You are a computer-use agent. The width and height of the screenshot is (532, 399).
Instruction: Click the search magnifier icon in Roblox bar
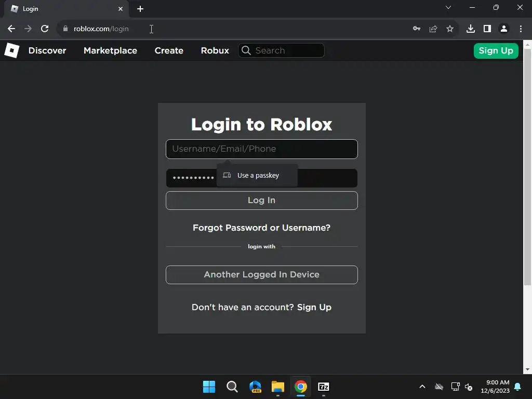[246, 50]
